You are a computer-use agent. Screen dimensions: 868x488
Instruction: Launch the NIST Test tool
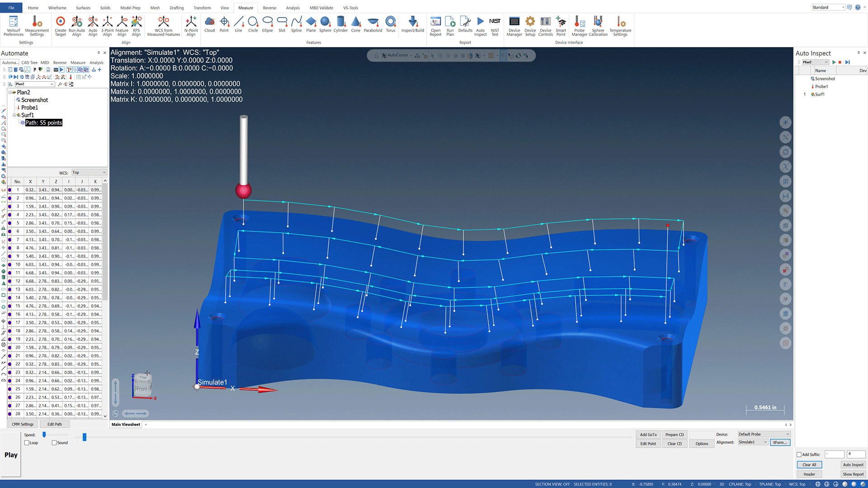[x=495, y=26]
